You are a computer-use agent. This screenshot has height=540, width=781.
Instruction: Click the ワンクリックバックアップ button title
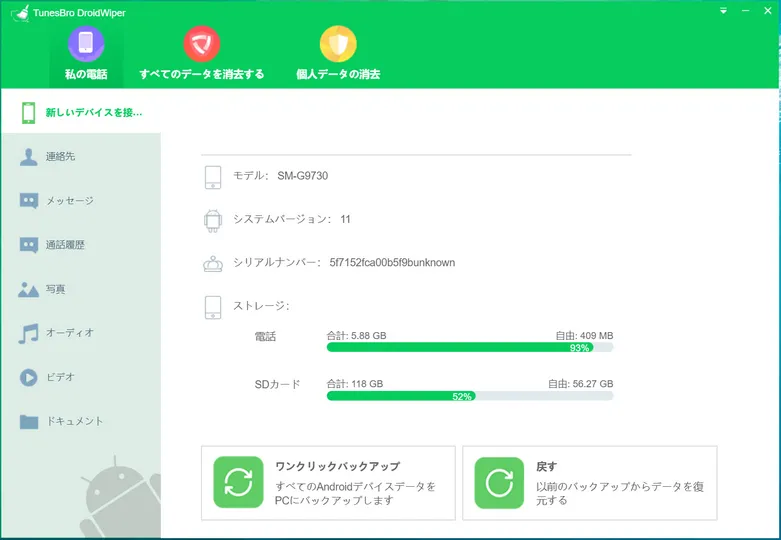point(338,466)
